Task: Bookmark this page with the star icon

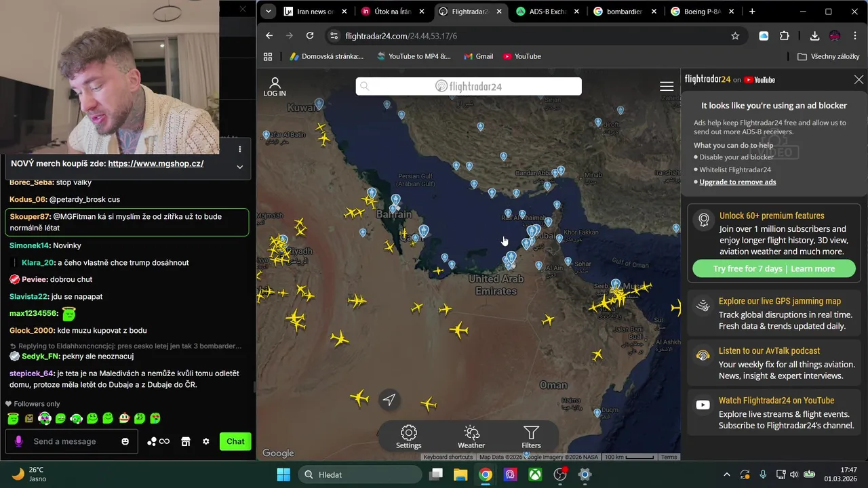Action: [735, 36]
